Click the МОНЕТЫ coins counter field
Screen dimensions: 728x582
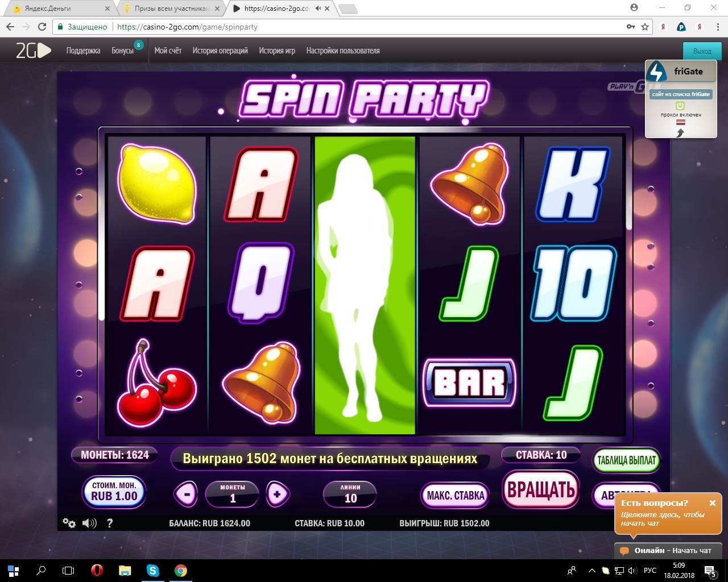pos(232,493)
